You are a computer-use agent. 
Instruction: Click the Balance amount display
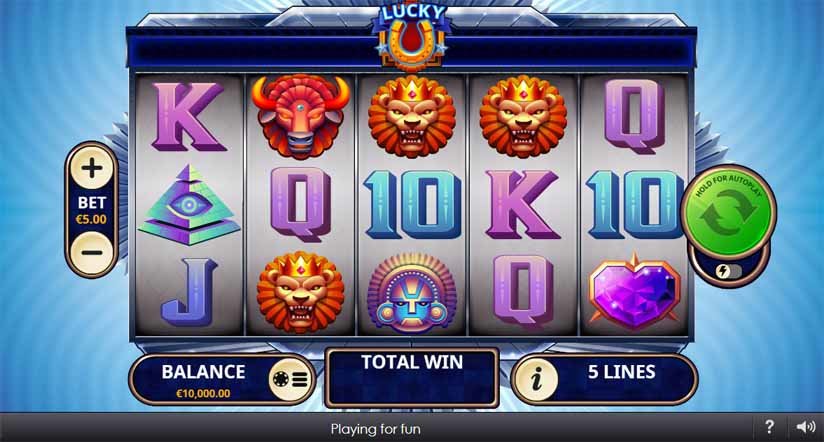click(203, 393)
